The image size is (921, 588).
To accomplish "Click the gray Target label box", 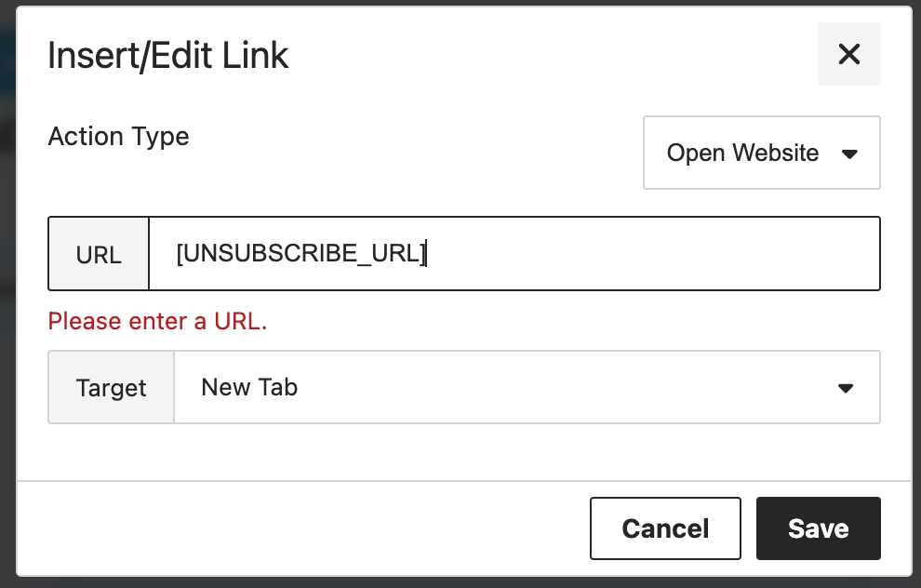I will click(112, 387).
